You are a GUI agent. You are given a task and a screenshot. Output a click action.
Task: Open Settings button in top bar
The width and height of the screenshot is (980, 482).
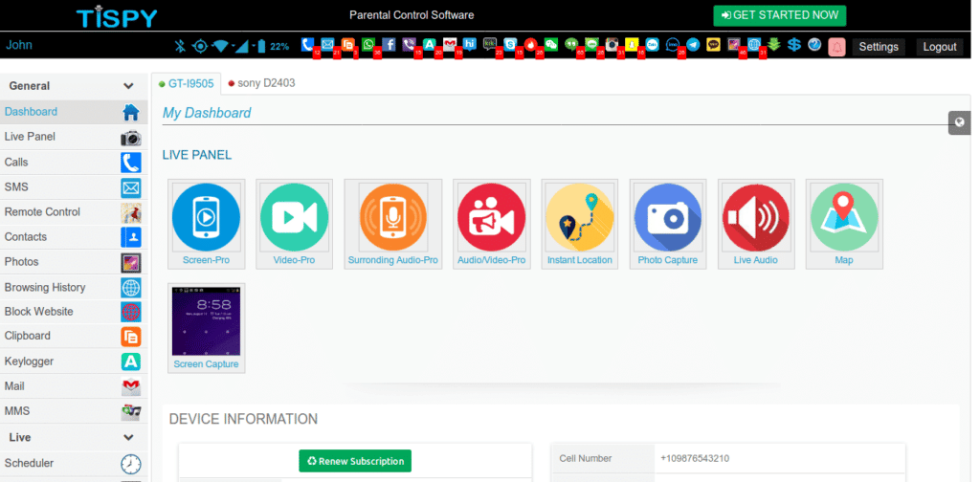pyautogui.click(x=879, y=47)
